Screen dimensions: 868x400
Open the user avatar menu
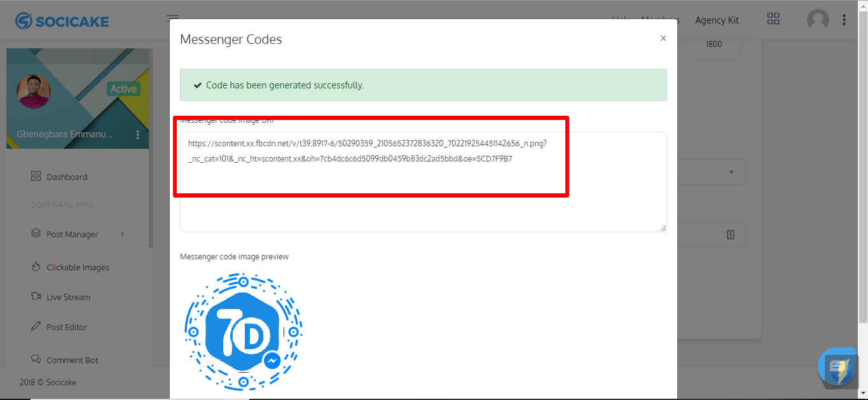pyautogui.click(x=818, y=20)
